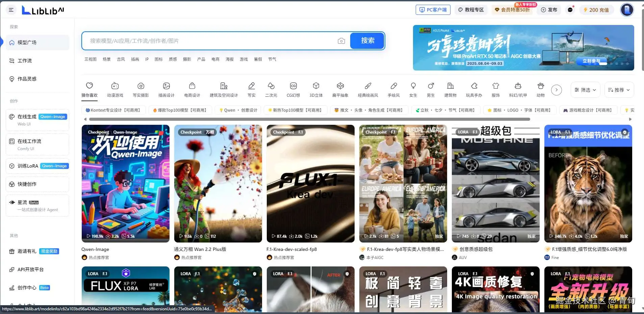The height and width of the screenshot is (314, 644).
Task: Select the 爆款Top100模型 tag
Action: 180,110
